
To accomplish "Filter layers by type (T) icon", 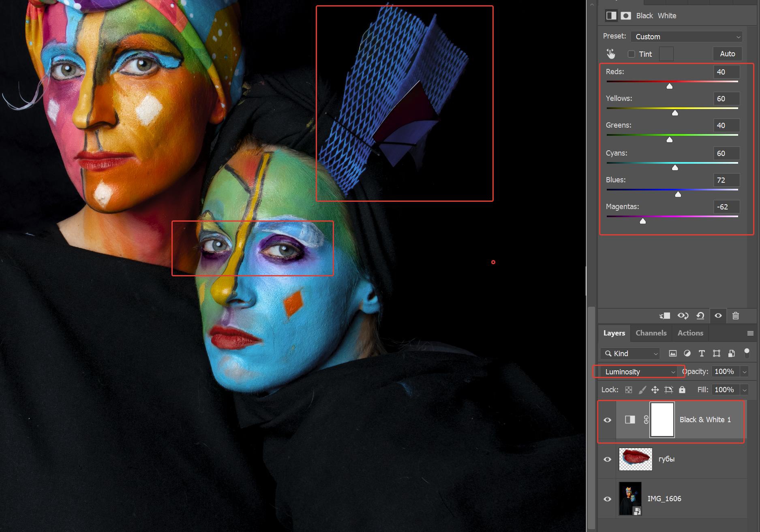I will click(702, 353).
